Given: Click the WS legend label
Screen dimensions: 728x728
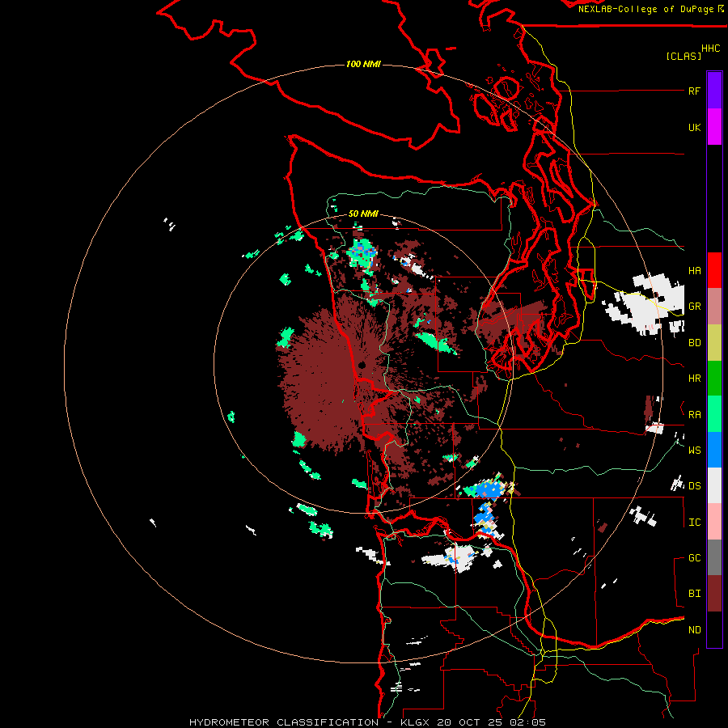Looking at the screenshot, I should click(x=694, y=450).
